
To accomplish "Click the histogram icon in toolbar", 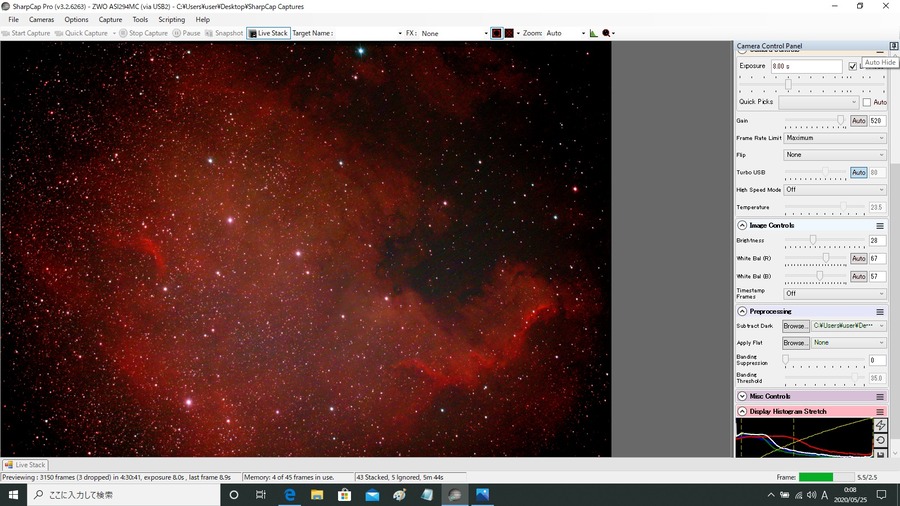I will [x=593, y=33].
